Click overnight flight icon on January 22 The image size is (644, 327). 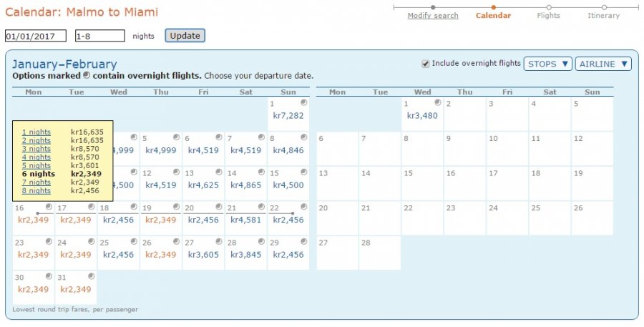click(x=304, y=207)
